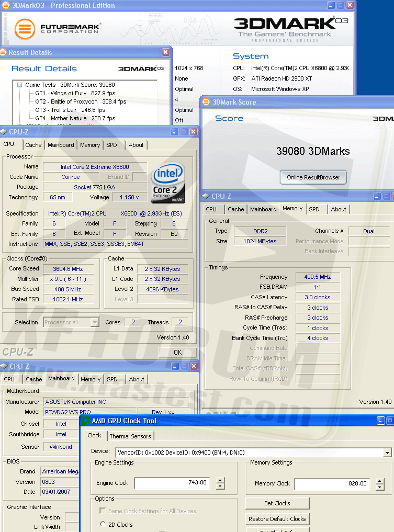Click the top CPU-Z window title icon
394x532 pixels.
pyautogui.click(x=4, y=132)
